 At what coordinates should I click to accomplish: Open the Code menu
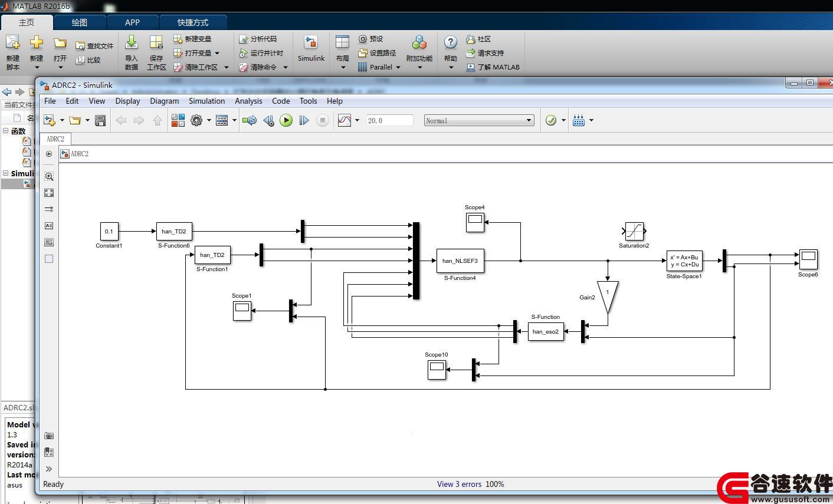[281, 101]
